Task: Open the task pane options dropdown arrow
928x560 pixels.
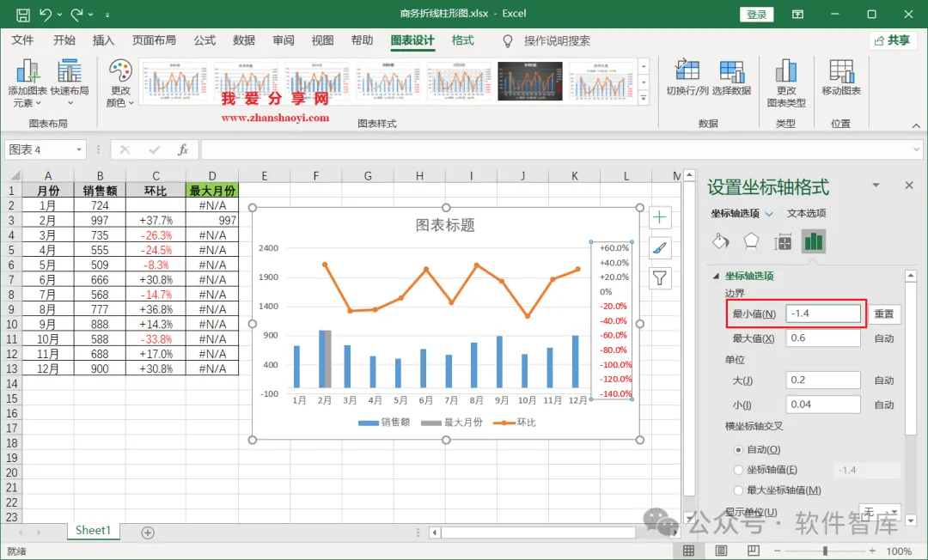Action: [876, 186]
